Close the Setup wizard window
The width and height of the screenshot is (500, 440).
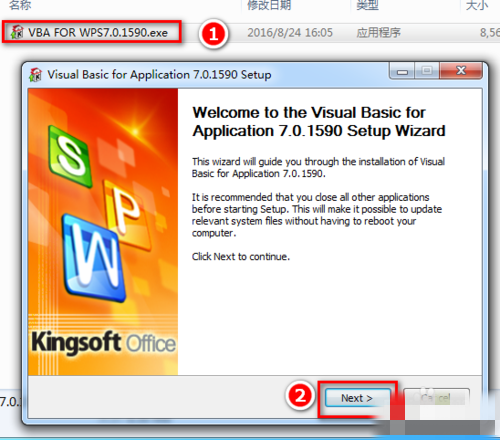[461, 71]
